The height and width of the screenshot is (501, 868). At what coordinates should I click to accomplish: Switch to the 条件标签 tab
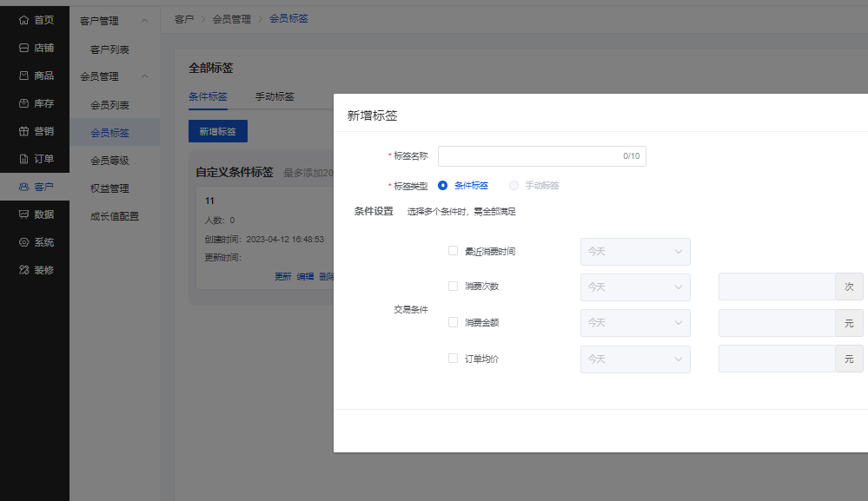209,96
